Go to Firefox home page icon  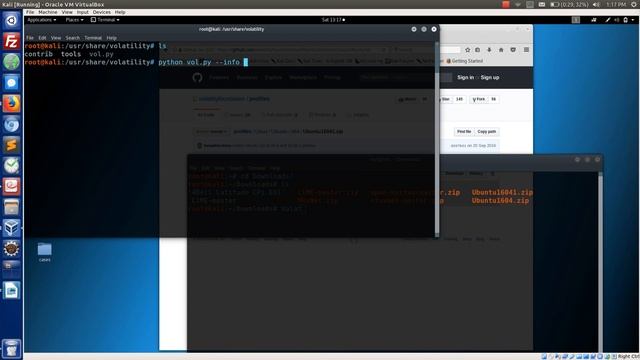point(501,50)
